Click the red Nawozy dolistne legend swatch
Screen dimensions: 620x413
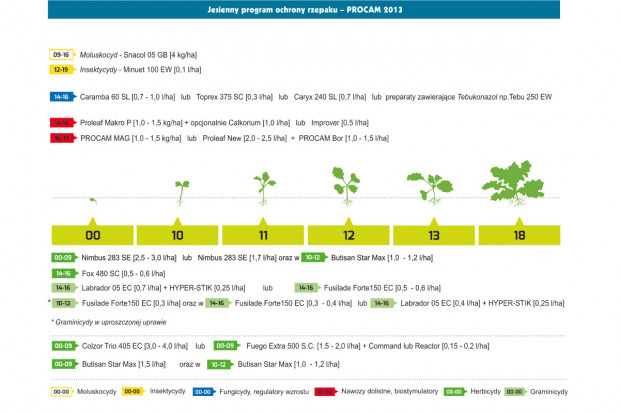tap(326, 392)
